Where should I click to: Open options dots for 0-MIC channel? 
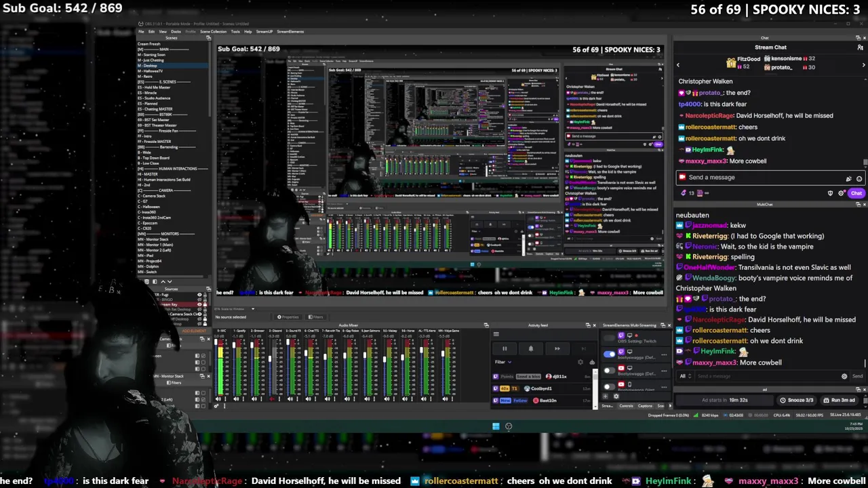click(225, 399)
